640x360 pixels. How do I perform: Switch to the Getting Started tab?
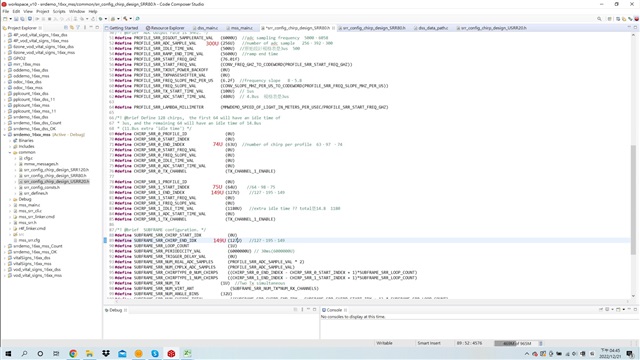click(x=122, y=28)
